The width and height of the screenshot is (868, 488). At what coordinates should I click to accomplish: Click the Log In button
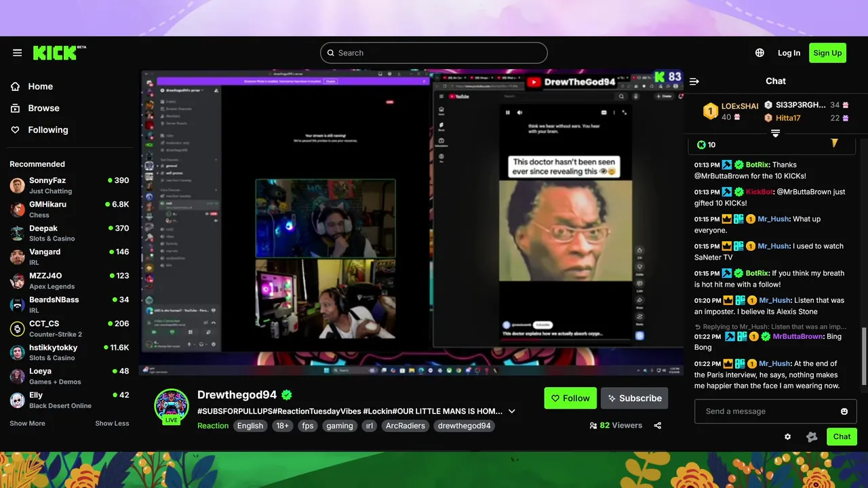789,53
